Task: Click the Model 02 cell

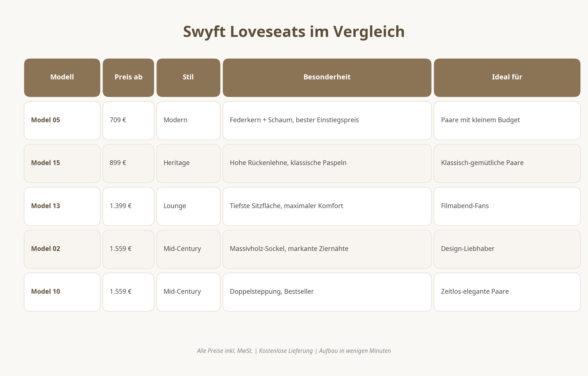Action: coord(62,249)
